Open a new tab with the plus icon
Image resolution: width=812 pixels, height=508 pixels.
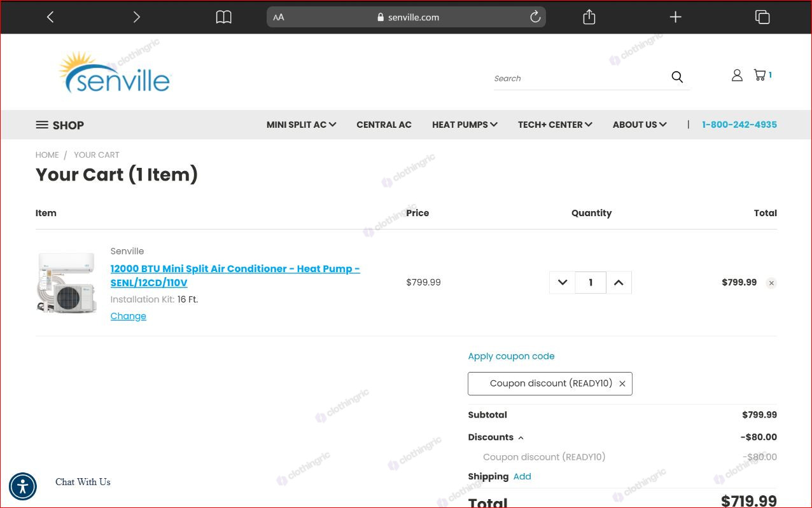(x=676, y=17)
